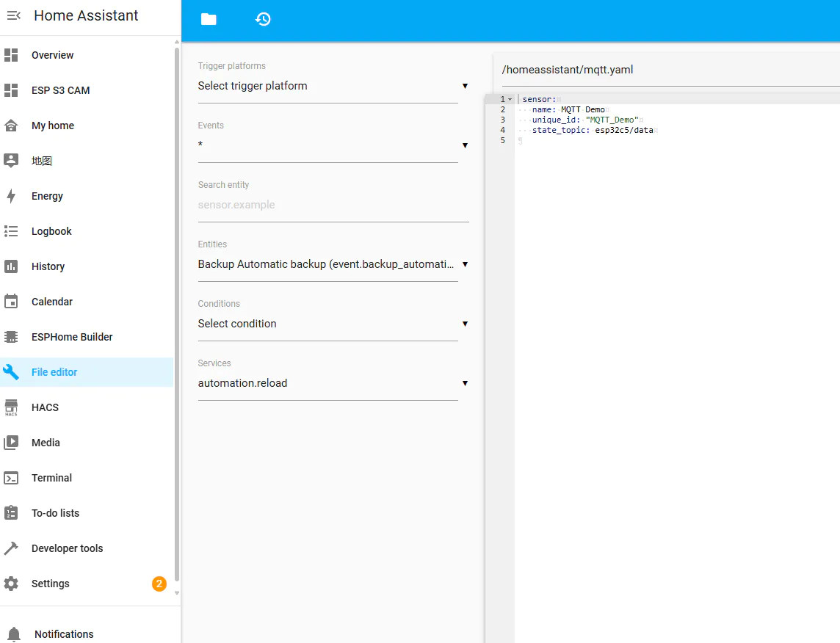The height and width of the screenshot is (643, 840).
Task: Open the Events dropdown showing asterisk
Action: [x=333, y=145]
